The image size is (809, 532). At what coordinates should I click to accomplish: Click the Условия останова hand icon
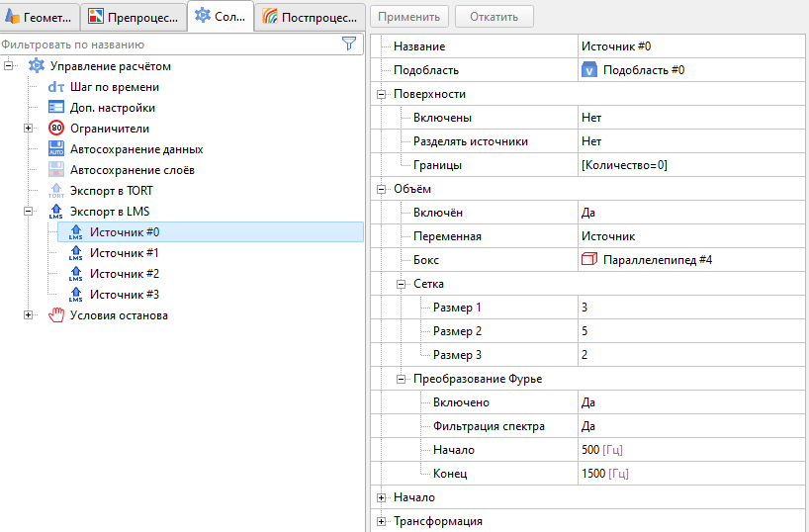56,315
